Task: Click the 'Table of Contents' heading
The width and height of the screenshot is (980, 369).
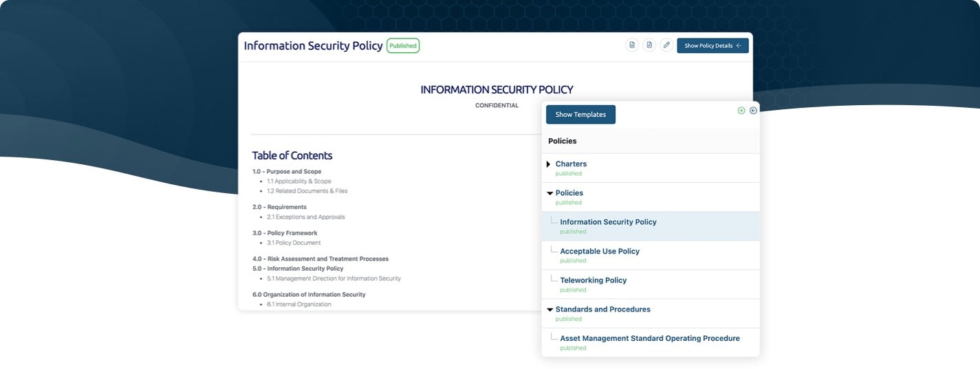Action: pos(292,155)
